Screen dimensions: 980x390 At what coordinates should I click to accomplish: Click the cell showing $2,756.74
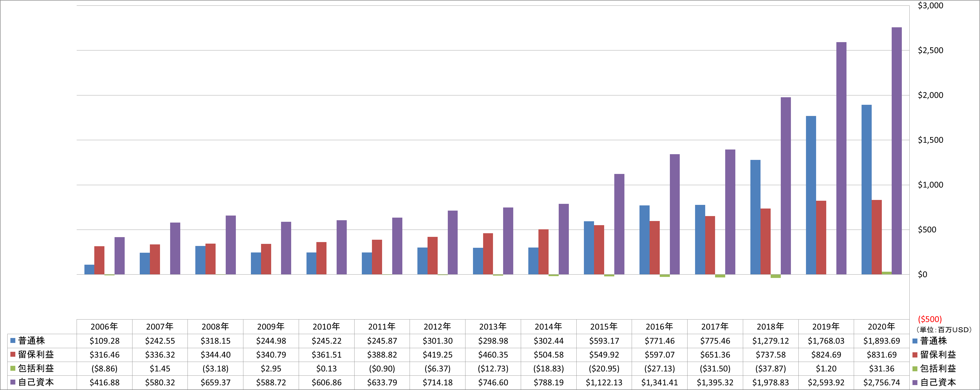pyautogui.click(x=882, y=382)
